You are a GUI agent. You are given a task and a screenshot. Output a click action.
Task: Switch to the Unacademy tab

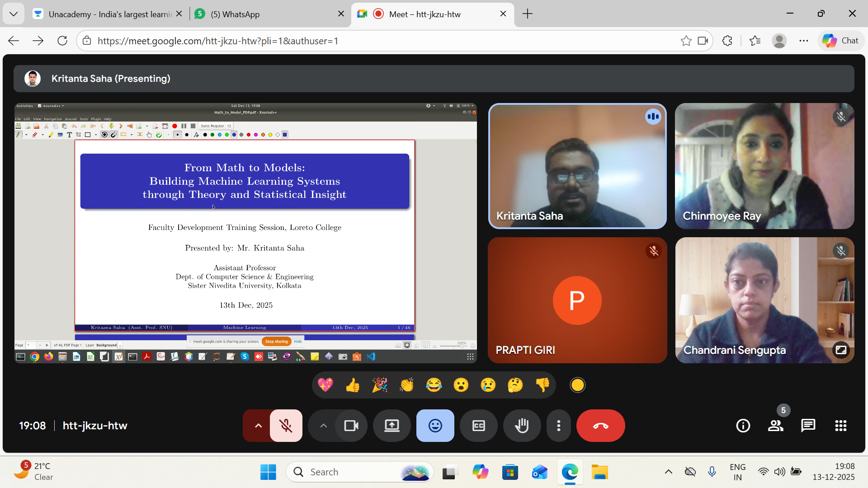coord(104,14)
